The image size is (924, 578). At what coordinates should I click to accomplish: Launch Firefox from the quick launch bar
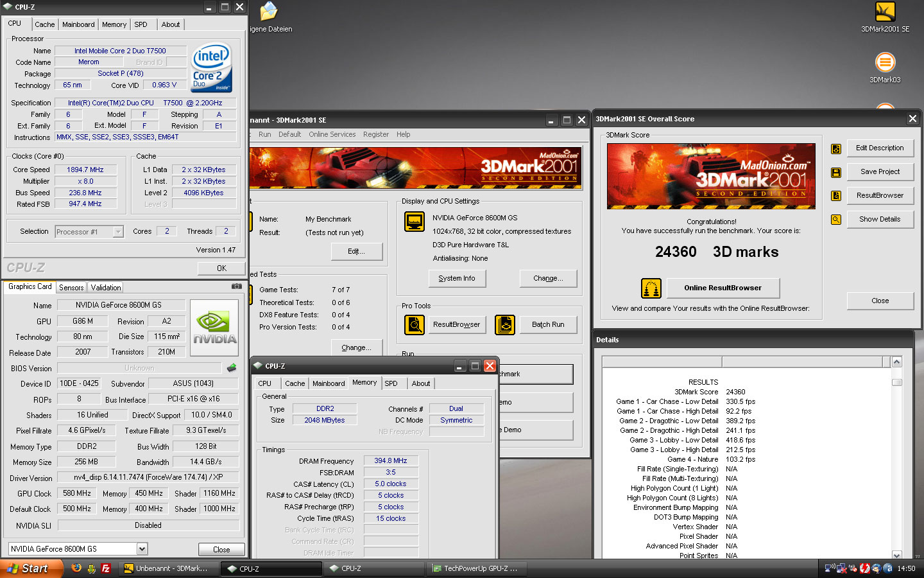click(x=76, y=568)
